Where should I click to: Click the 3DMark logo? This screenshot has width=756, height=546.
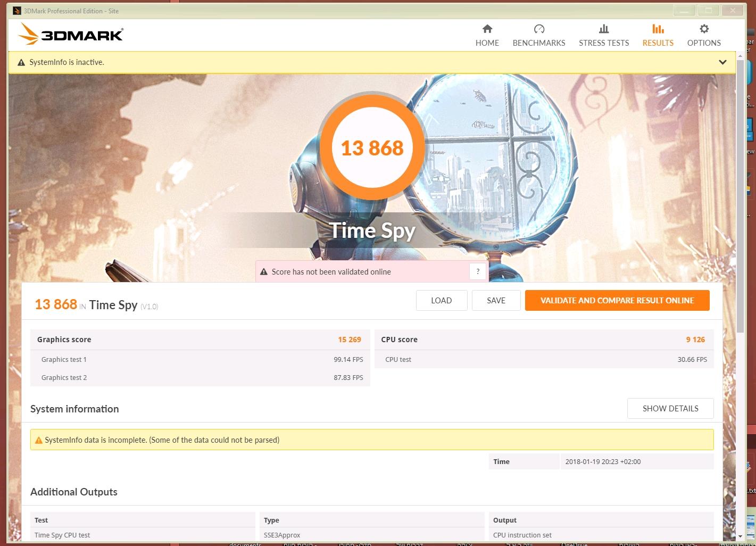click(x=70, y=35)
